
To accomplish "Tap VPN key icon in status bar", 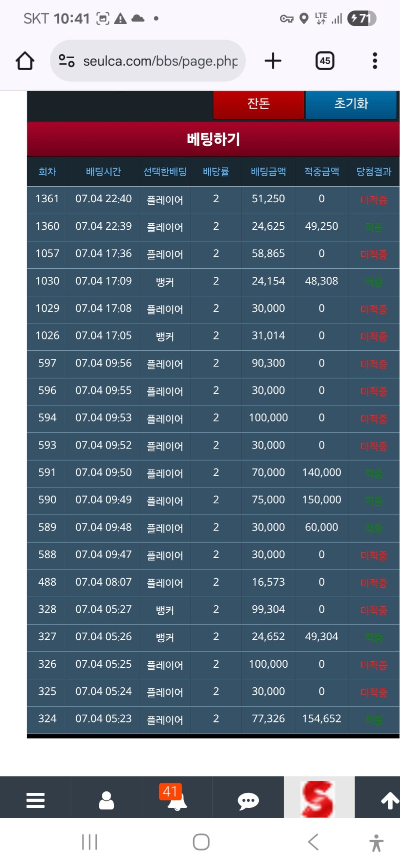I will pos(286,19).
